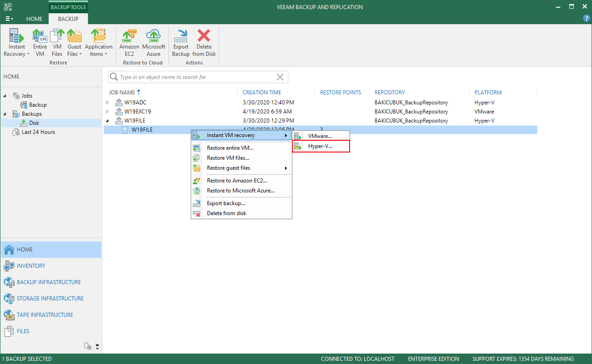Screen dimensions: 592x364
Task: Choose Hyper-V... in the submenu
Action: [321, 146]
